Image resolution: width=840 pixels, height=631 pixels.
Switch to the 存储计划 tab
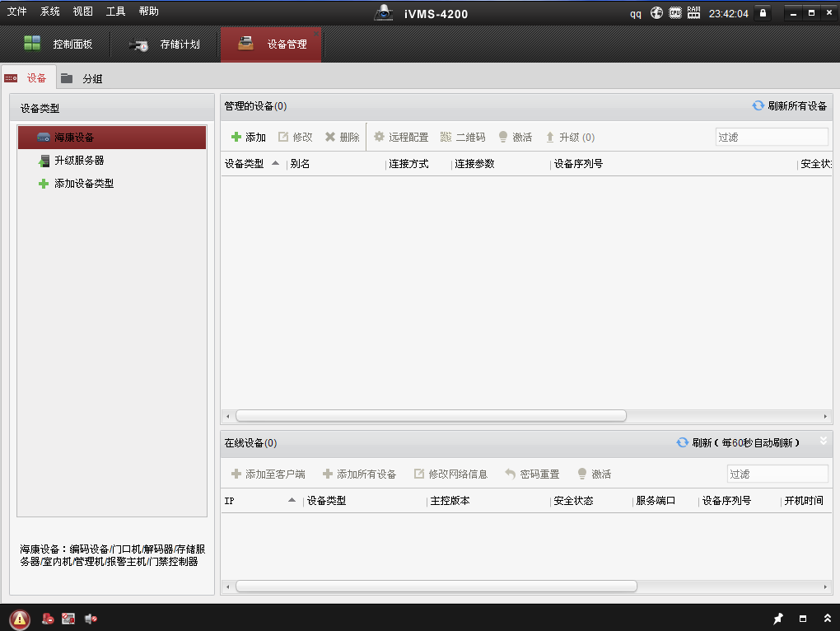(165, 44)
